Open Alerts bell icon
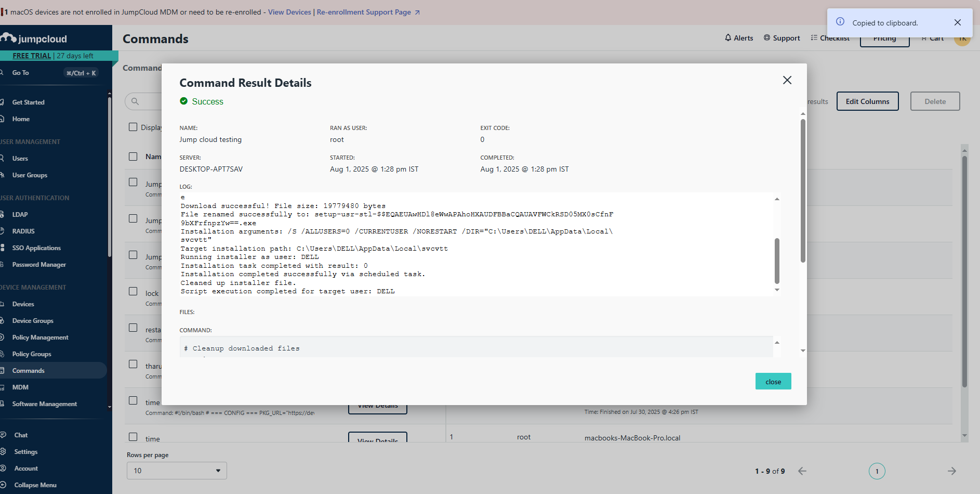 point(728,37)
